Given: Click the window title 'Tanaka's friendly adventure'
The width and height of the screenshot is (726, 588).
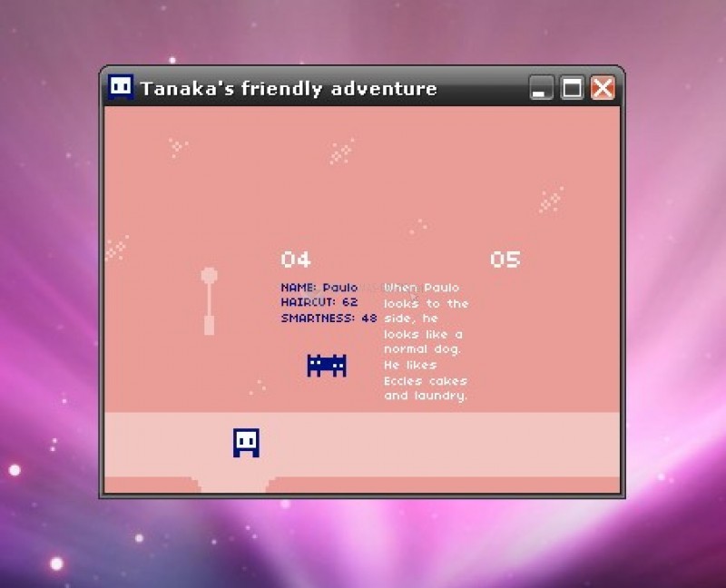Looking at the screenshot, I should click(289, 88).
